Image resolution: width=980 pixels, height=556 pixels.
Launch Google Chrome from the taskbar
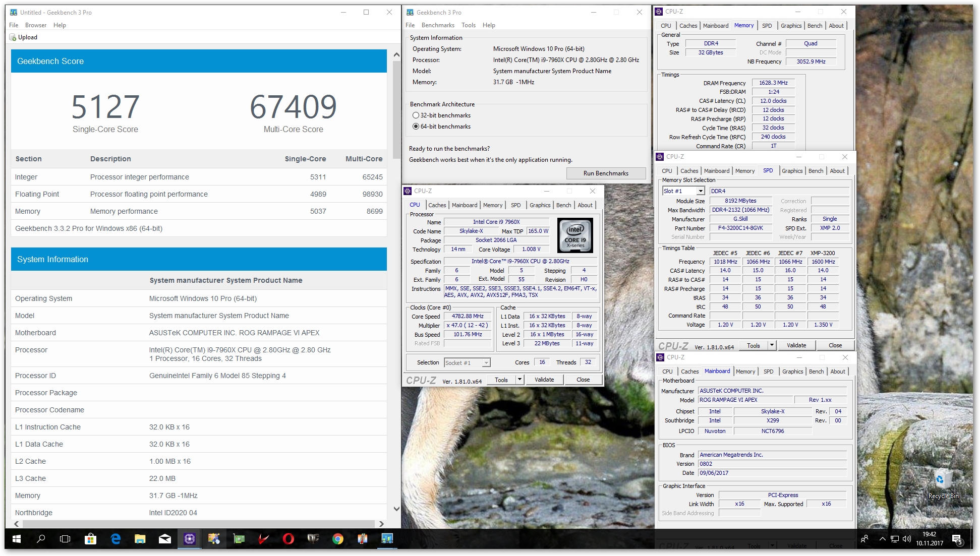pos(337,539)
